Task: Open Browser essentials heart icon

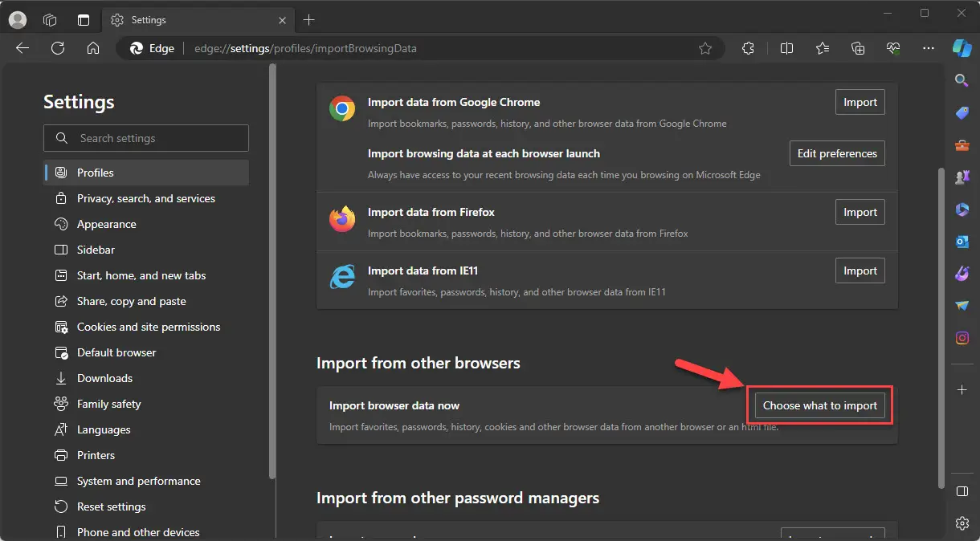Action: click(x=893, y=48)
